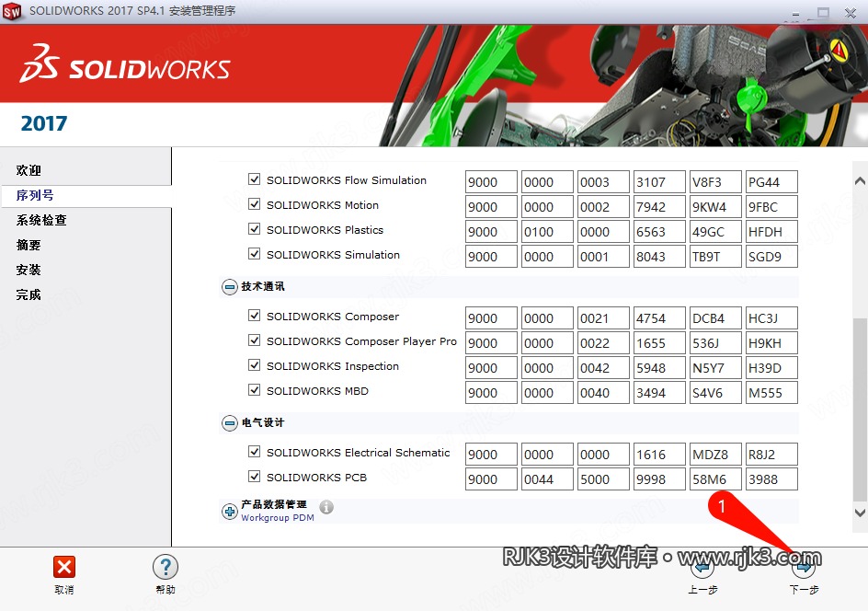Expand the 产品数据管理 section
The height and width of the screenshot is (611, 868).
(x=230, y=512)
